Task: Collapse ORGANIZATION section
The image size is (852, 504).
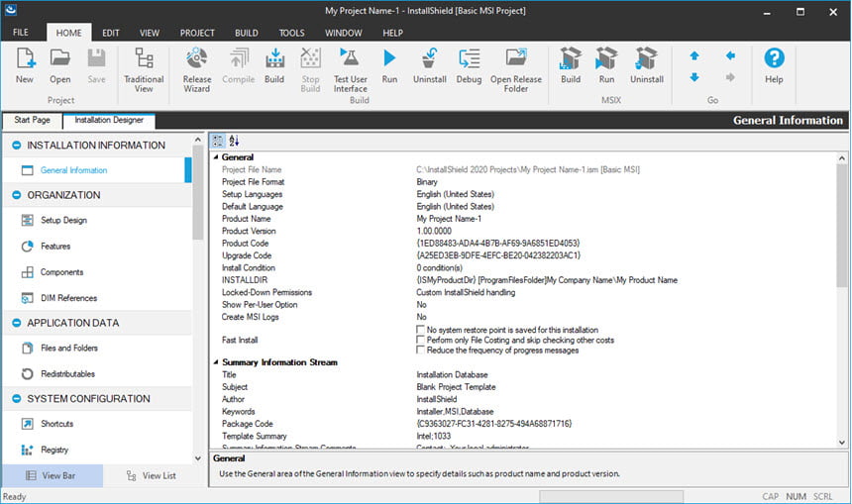Action: tap(16, 195)
